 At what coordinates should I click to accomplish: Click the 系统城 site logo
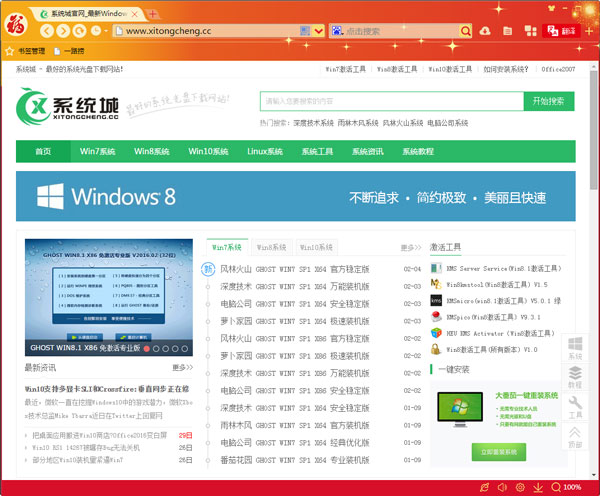point(67,107)
